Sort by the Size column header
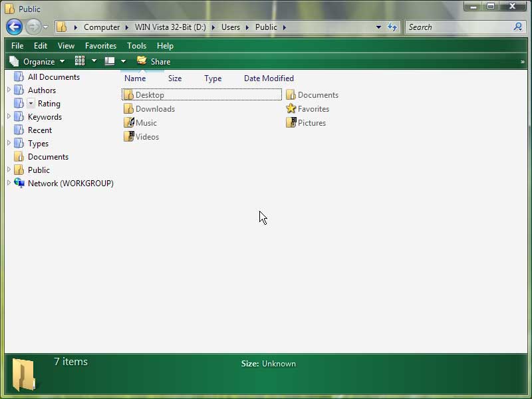Viewport: 532px width, 399px height. (175, 78)
